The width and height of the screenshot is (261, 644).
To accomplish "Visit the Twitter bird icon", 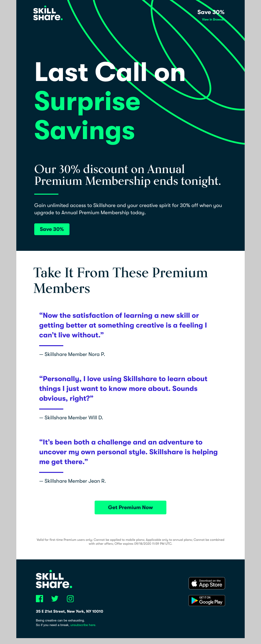I will point(55,599).
